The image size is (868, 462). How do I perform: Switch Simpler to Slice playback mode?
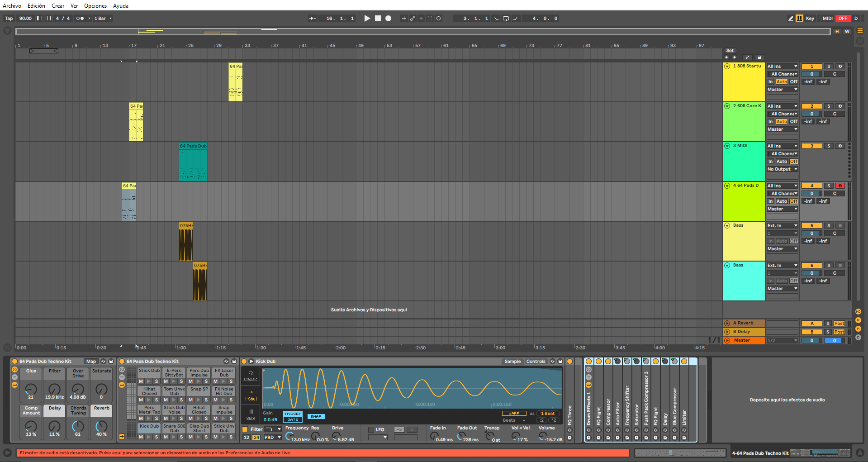tap(250, 413)
